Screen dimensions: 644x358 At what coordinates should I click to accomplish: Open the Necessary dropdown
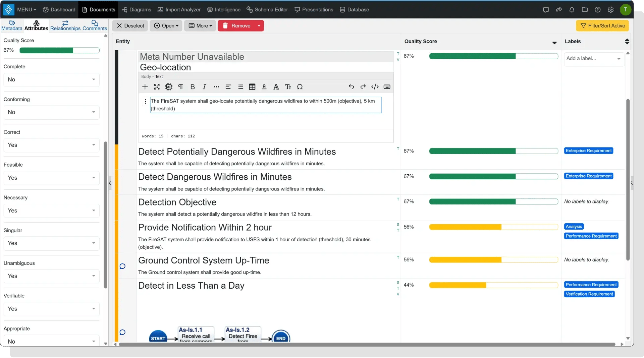point(52,211)
